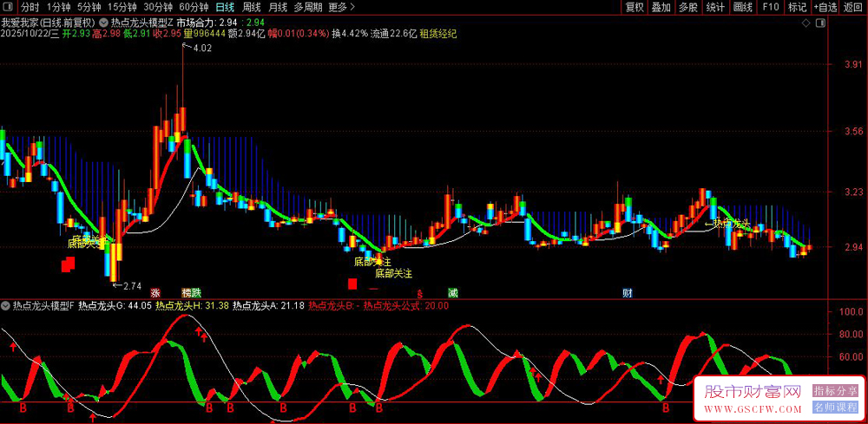Select the 1分钟 period
This screenshot has width=868, height=424.
click(x=58, y=7)
